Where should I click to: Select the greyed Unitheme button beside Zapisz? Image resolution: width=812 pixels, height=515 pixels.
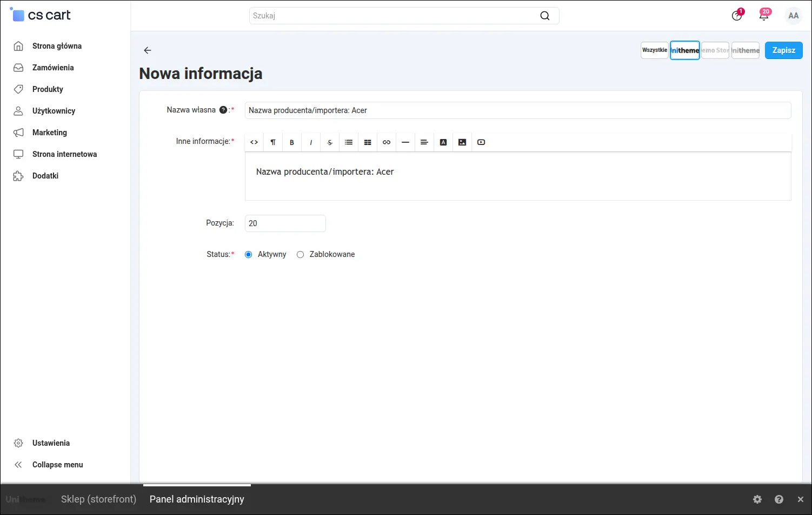tap(746, 50)
